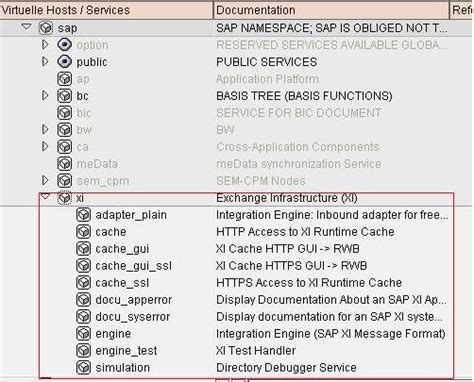Click the engine_test service icon

[x=83, y=350]
